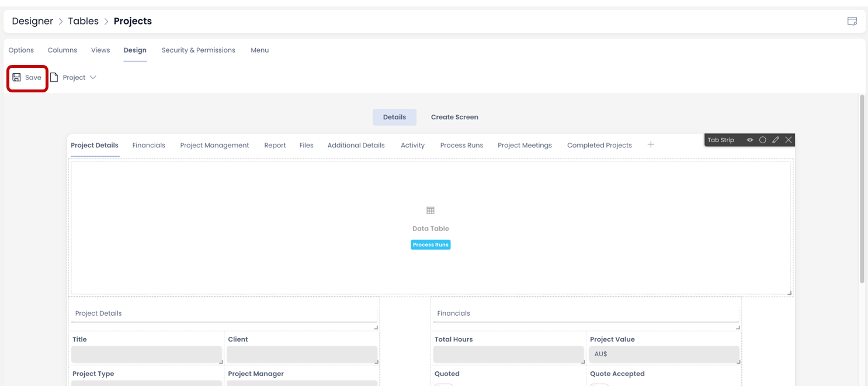
Task: Click the Project Value AU$ field
Action: click(664, 354)
